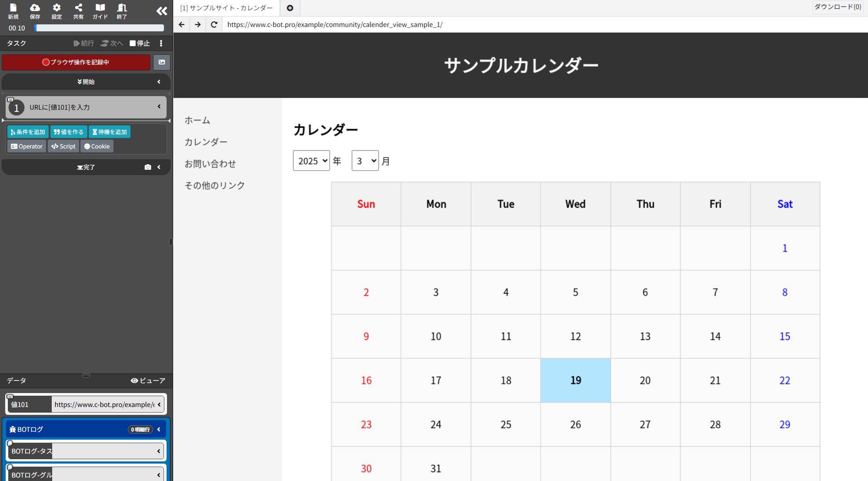868x481 pixels.
Task: Toggle the ビューア eye viewer
Action: (148, 380)
